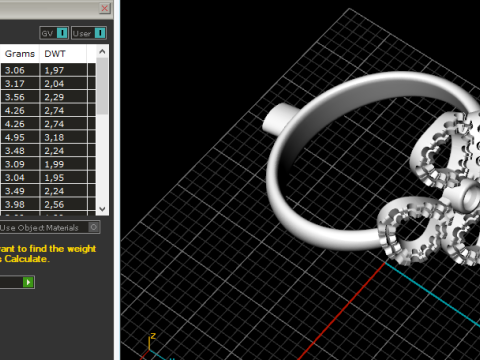Select the 1,99 DWT cell
The height and width of the screenshot is (360, 480).
[63, 164]
